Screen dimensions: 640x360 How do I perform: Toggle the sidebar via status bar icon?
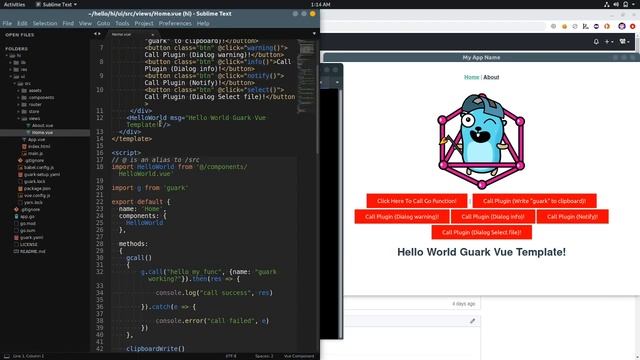7,356
